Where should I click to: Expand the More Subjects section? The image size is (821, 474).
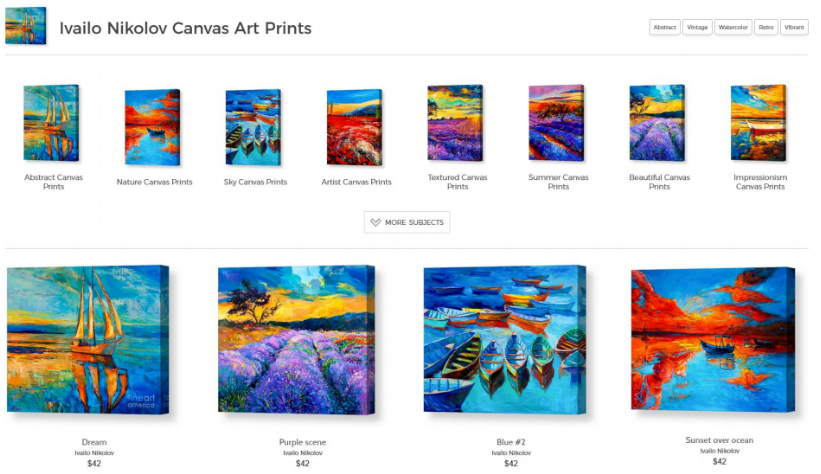[407, 222]
